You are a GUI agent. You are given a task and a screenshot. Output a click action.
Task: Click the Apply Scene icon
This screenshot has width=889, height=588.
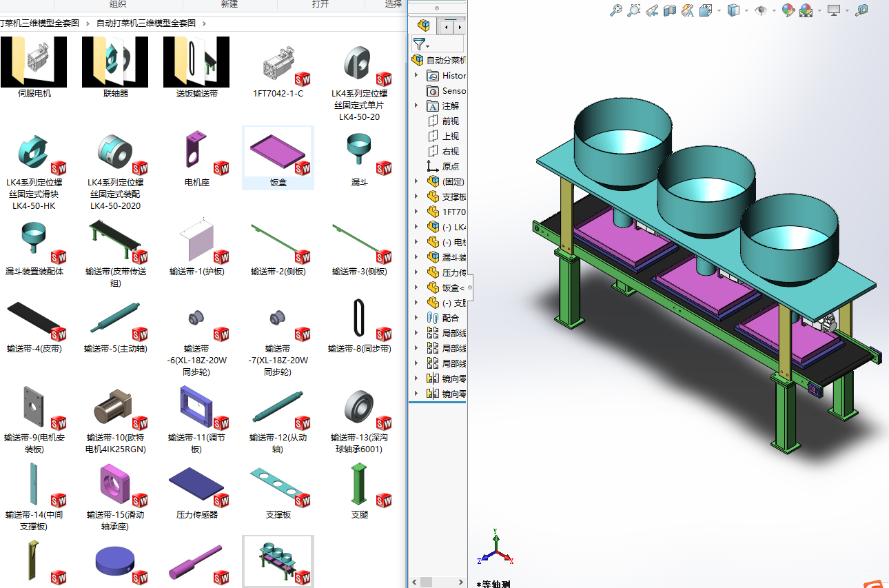pyautogui.click(x=806, y=10)
